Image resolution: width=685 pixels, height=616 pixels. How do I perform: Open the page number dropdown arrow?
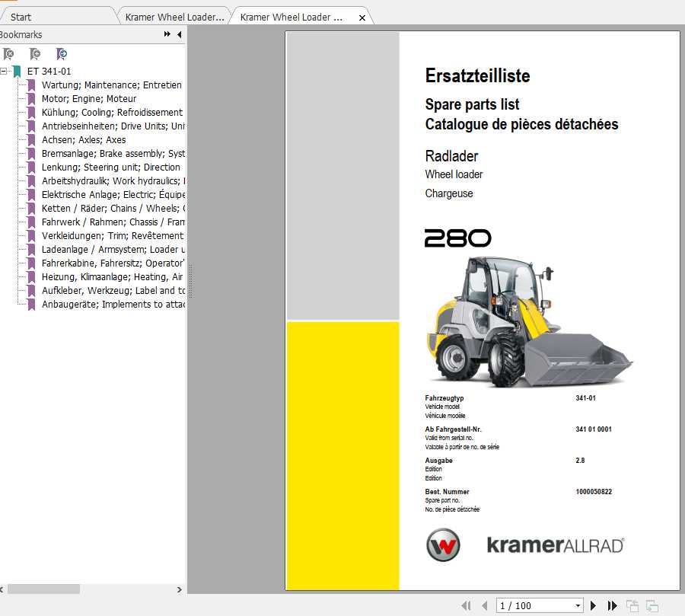click(x=578, y=605)
